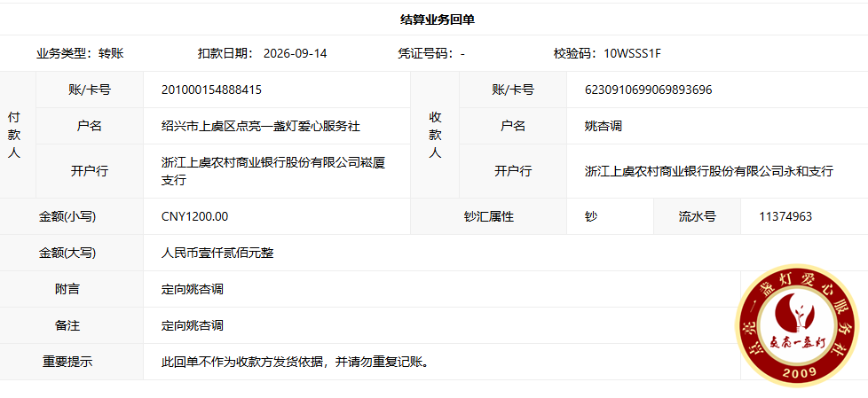Click the amount in words 人民币壹仟贰佰元整
This screenshot has height=398, width=868.
tap(217, 254)
